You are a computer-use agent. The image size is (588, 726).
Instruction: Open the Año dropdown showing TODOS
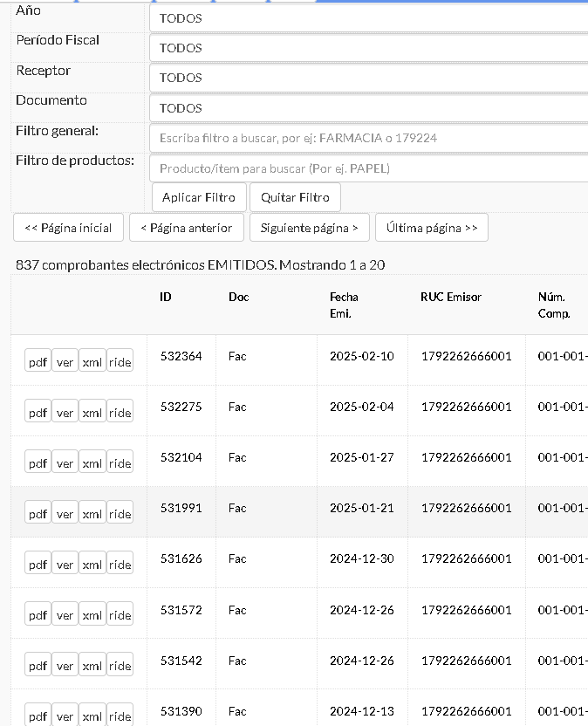368,17
